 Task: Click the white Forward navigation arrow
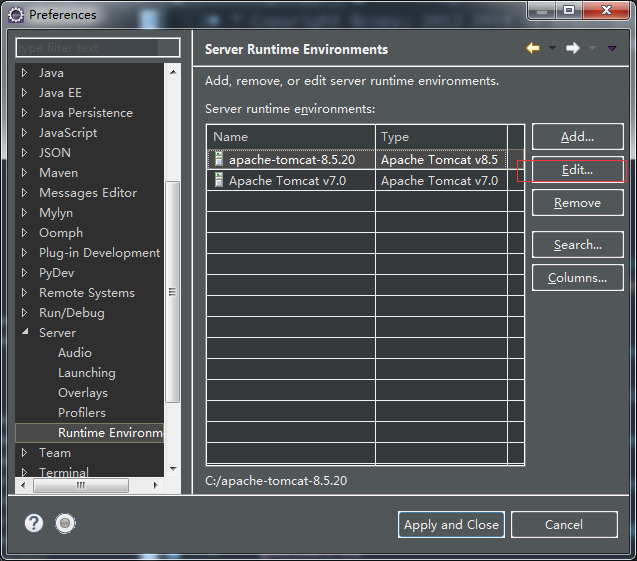[573, 48]
